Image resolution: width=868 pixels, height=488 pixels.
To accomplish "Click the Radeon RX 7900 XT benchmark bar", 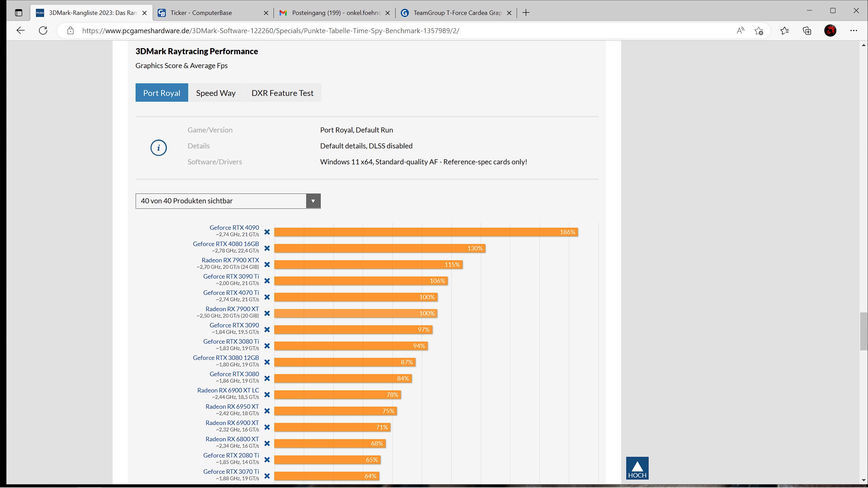I will (355, 313).
